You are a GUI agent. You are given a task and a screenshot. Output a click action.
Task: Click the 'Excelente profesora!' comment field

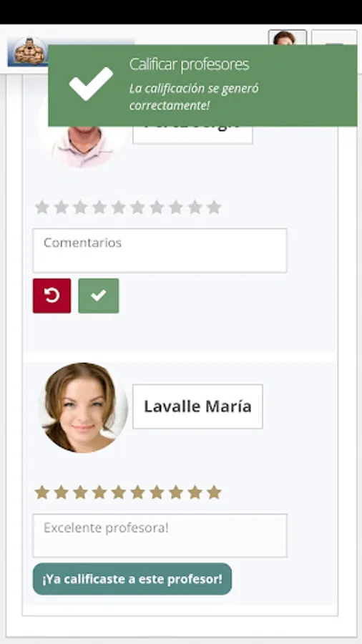click(160, 535)
